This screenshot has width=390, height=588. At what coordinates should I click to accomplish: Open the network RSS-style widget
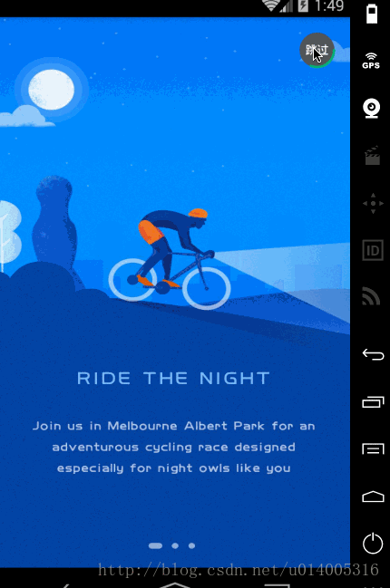pos(371,296)
